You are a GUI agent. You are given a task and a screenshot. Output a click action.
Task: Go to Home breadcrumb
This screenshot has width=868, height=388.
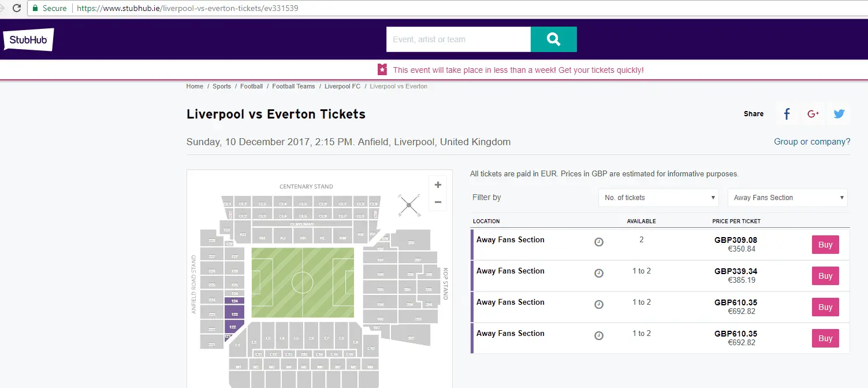pyautogui.click(x=195, y=86)
